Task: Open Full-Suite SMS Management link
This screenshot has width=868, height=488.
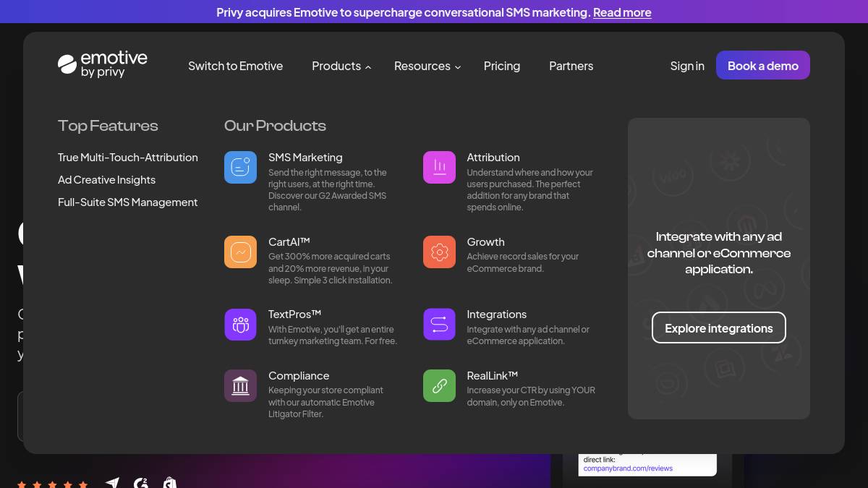Action: (x=128, y=202)
